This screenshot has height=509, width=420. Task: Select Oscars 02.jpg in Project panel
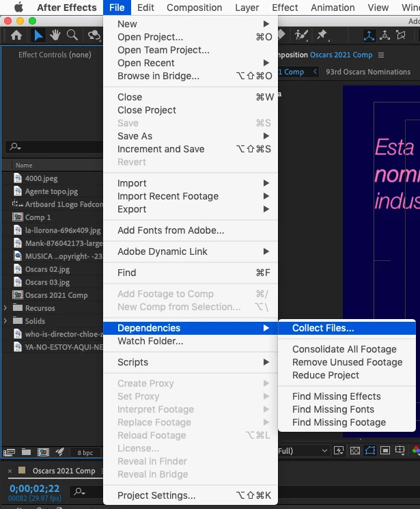[x=47, y=269]
